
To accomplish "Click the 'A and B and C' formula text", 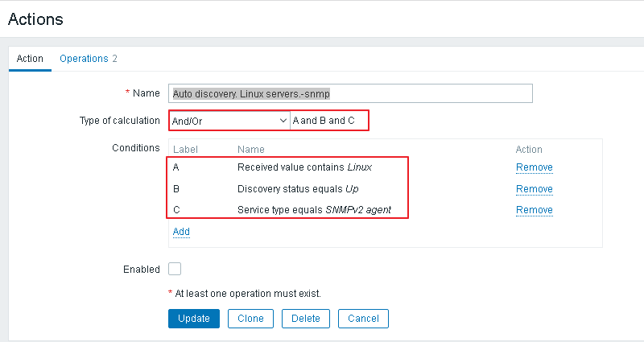I will point(324,121).
